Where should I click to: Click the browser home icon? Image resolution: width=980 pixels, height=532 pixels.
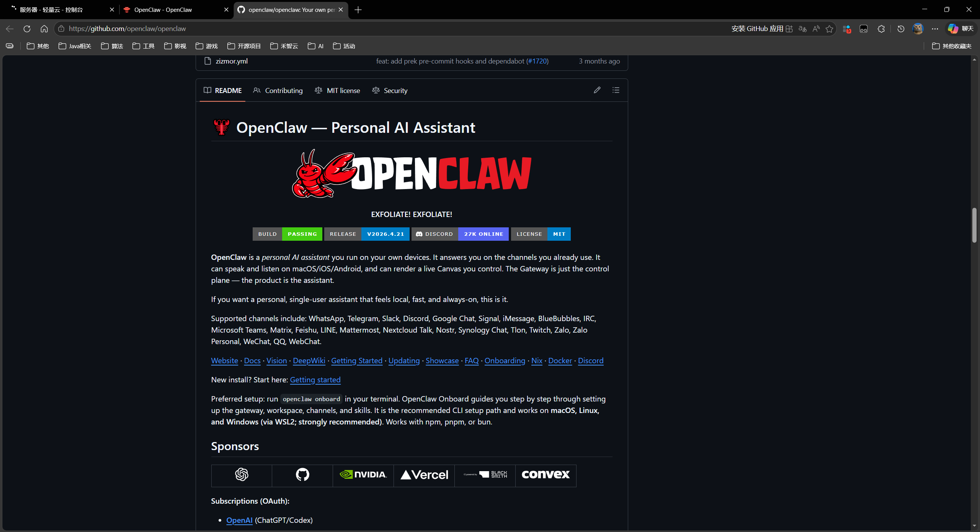coord(44,29)
